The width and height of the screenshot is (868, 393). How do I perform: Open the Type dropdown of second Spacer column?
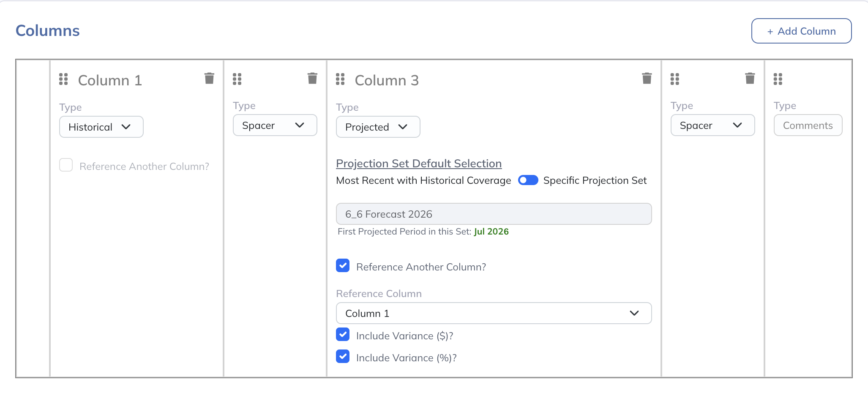[x=713, y=125]
